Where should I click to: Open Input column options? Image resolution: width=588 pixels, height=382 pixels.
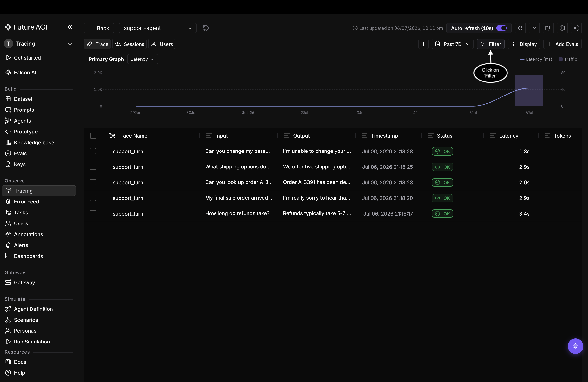point(209,136)
